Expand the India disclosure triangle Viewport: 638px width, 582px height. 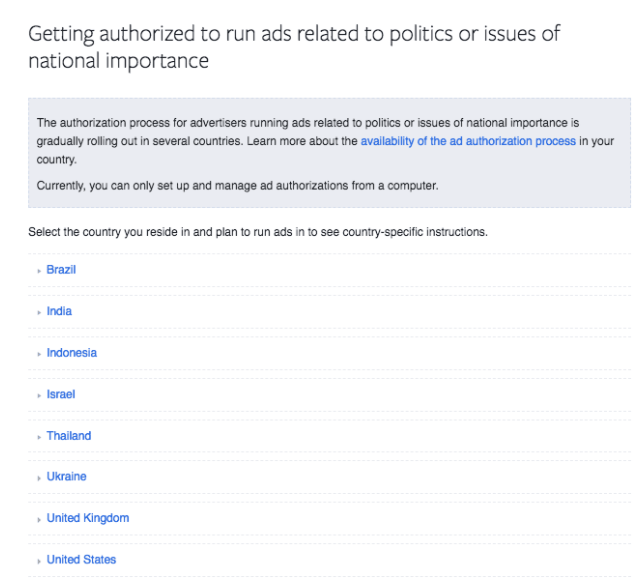[39, 312]
